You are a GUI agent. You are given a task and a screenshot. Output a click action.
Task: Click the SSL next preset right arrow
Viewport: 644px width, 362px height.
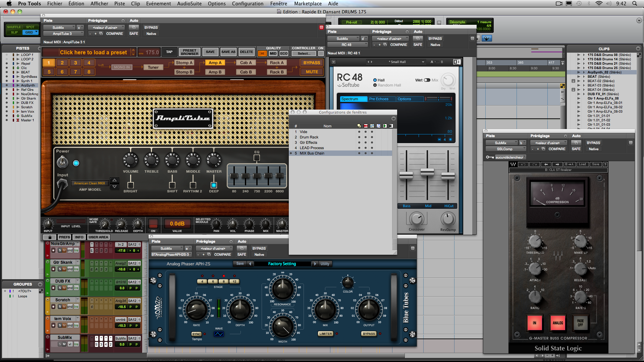(557, 164)
